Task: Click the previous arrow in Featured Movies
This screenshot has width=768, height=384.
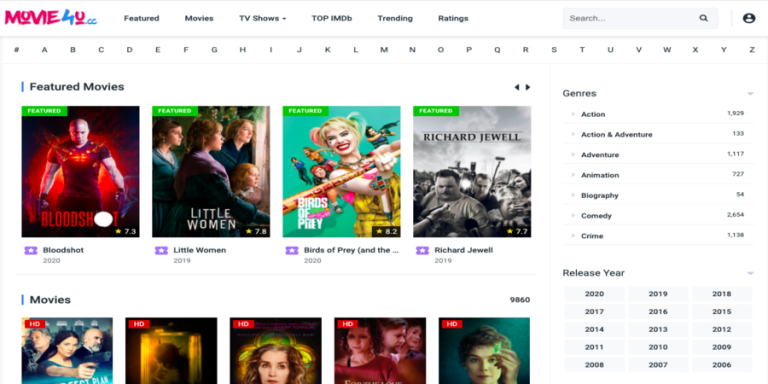Action: [x=516, y=87]
